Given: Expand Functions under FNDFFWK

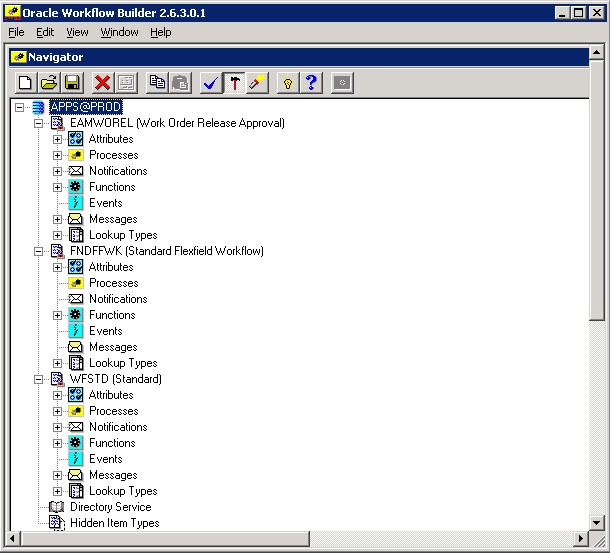Looking at the screenshot, I should coord(57,315).
